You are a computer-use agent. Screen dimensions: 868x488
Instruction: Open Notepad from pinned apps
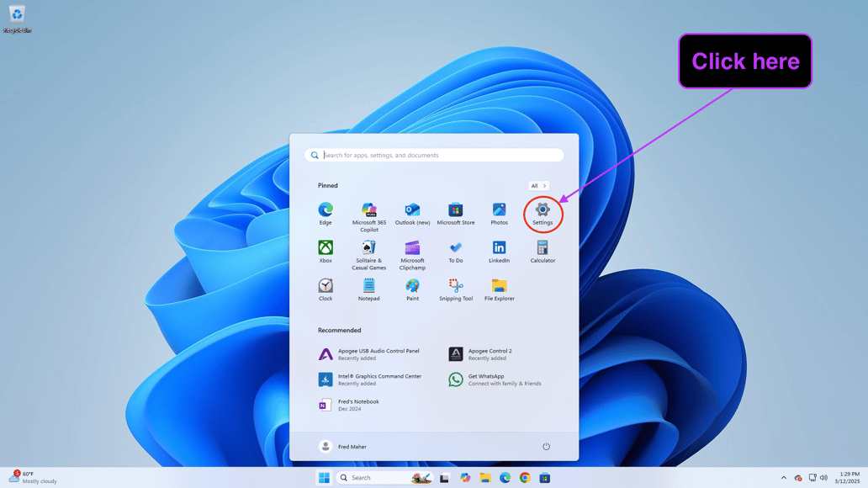(368, 286)
